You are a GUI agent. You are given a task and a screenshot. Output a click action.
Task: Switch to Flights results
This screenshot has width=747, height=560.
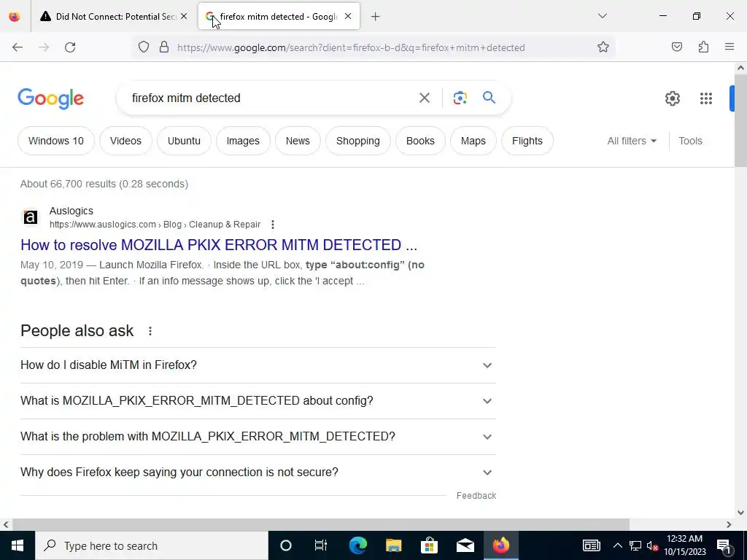[527, 141]
